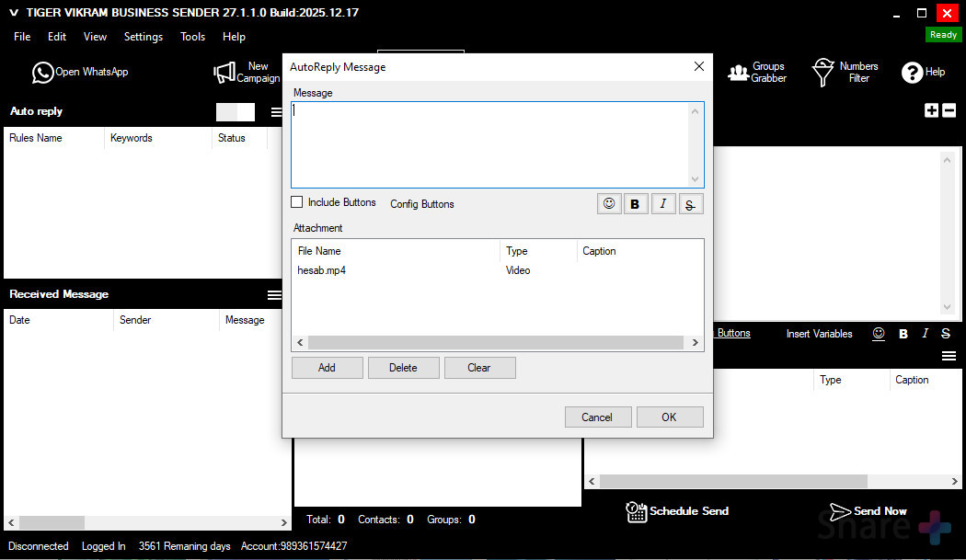
Task: Click bold B in main window toolbar
Action: pyautogui.click(x=903, y=333)
